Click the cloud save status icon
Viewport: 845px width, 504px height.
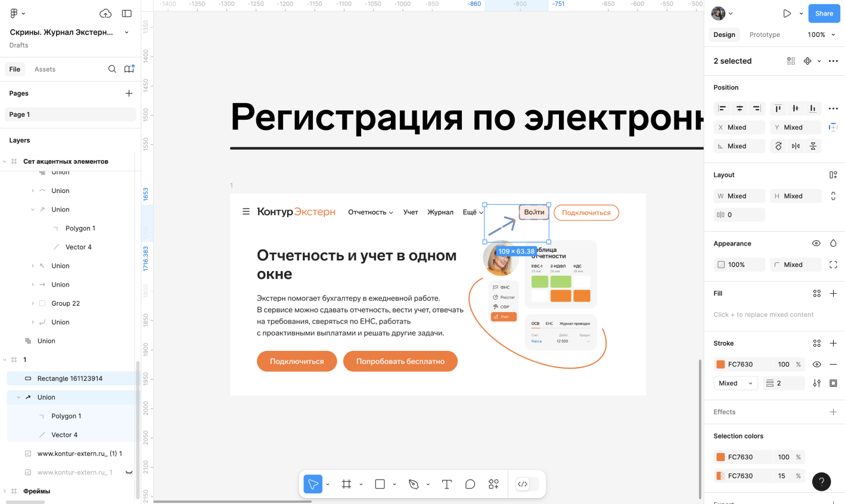tap(105, 13)
